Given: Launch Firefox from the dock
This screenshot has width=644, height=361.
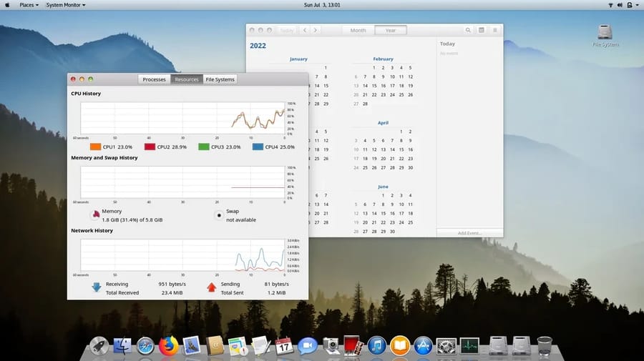Looking at the screenshot, I should 168,346.
